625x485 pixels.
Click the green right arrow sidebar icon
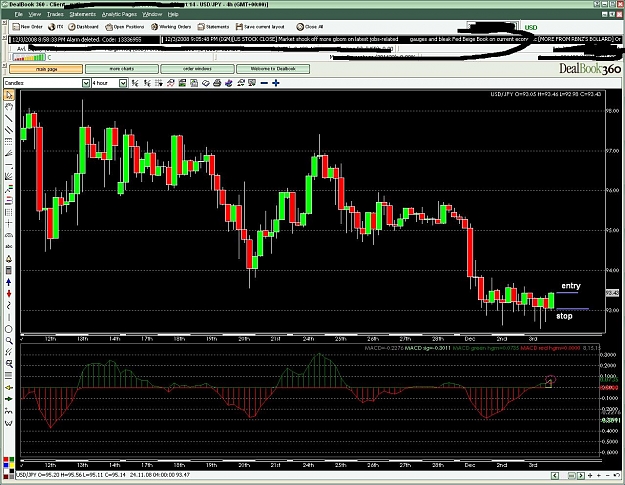click(x=9, y=399)
